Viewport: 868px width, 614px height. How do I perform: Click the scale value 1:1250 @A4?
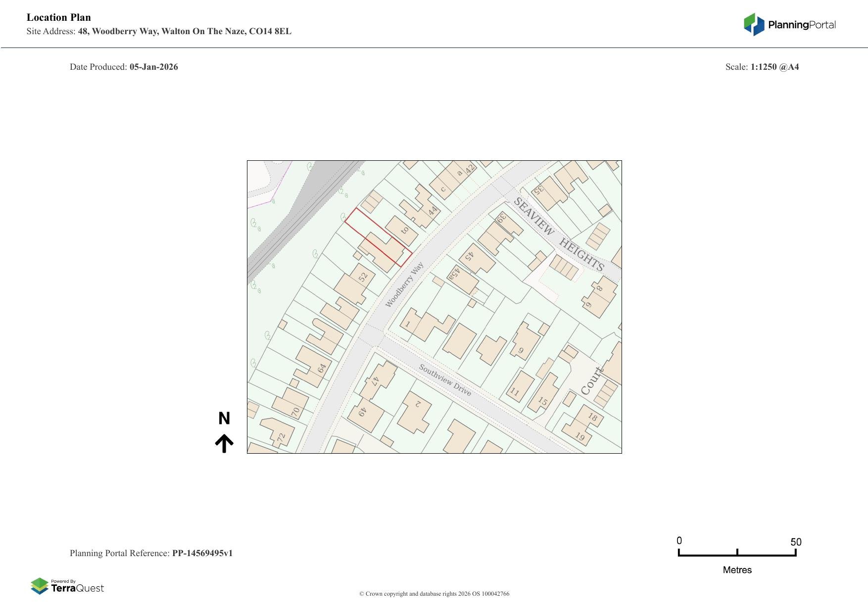point(774,67)
